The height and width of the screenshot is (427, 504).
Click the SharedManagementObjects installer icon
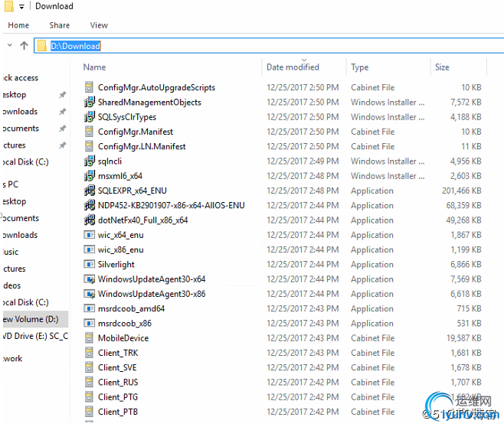(x=90, y=102)
